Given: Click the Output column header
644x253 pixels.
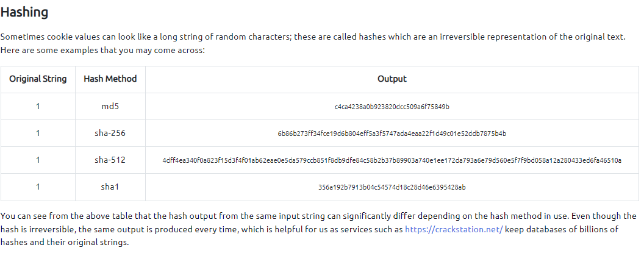Looking at the screenshot, I should tap(392, 79).
